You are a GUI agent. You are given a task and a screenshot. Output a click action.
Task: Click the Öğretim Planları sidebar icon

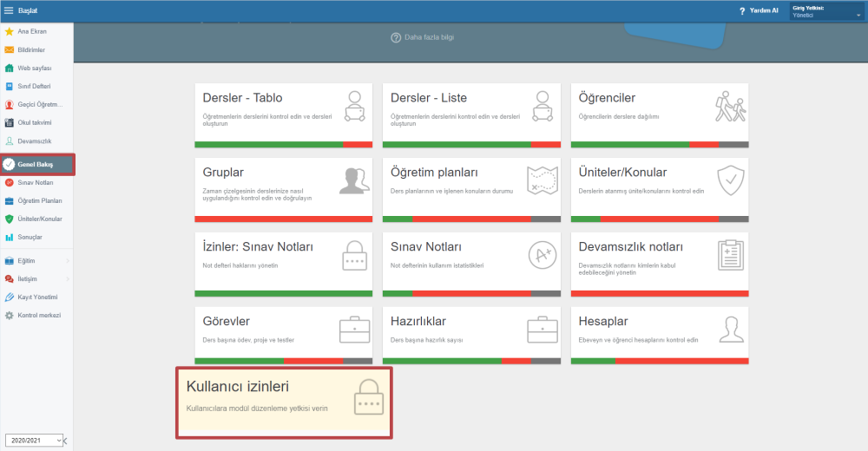(9, 201)
